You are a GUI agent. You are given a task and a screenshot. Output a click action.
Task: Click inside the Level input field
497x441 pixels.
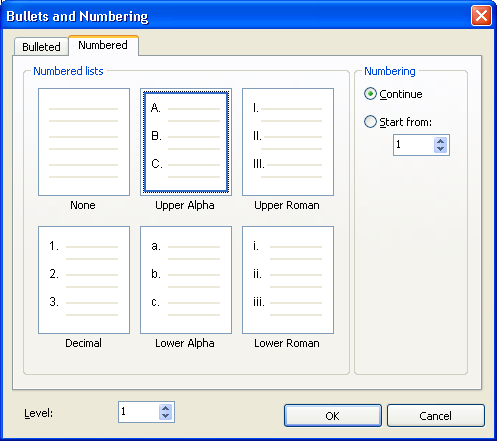pos(139,412)
